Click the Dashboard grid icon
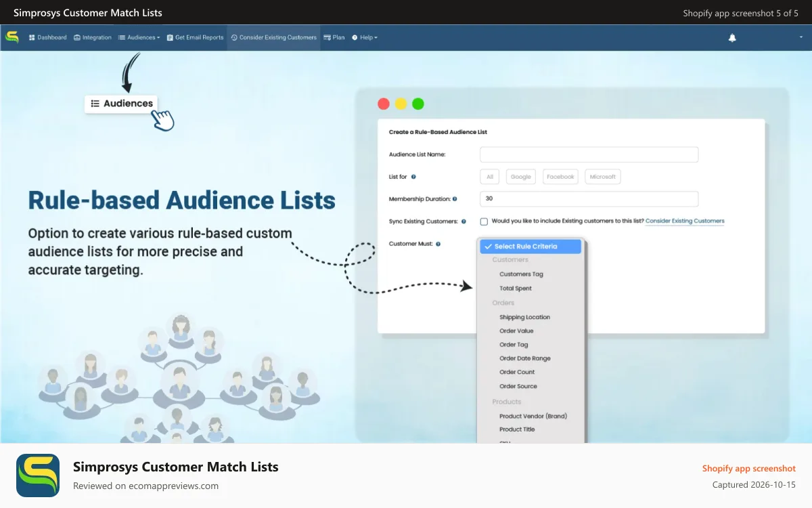 coord(32,37)
